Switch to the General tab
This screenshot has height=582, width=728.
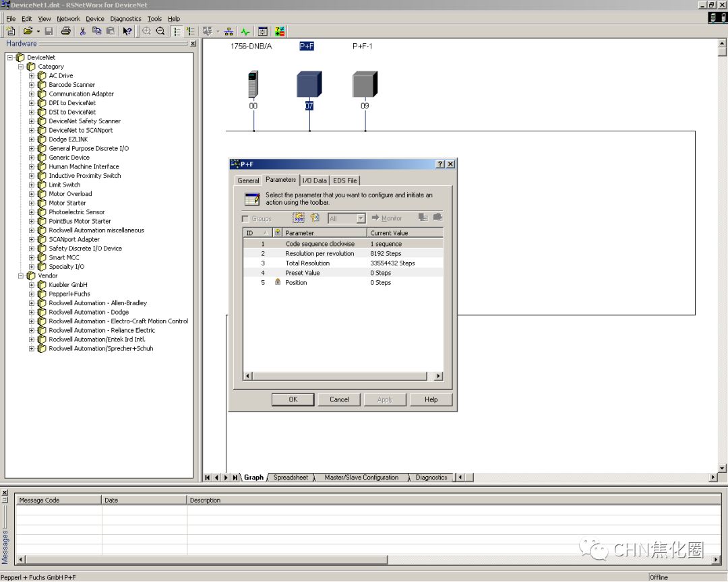[x=248, y=181]
